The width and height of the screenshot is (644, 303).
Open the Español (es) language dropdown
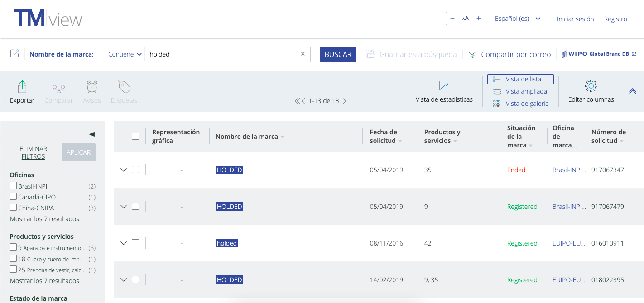[517, 19]
